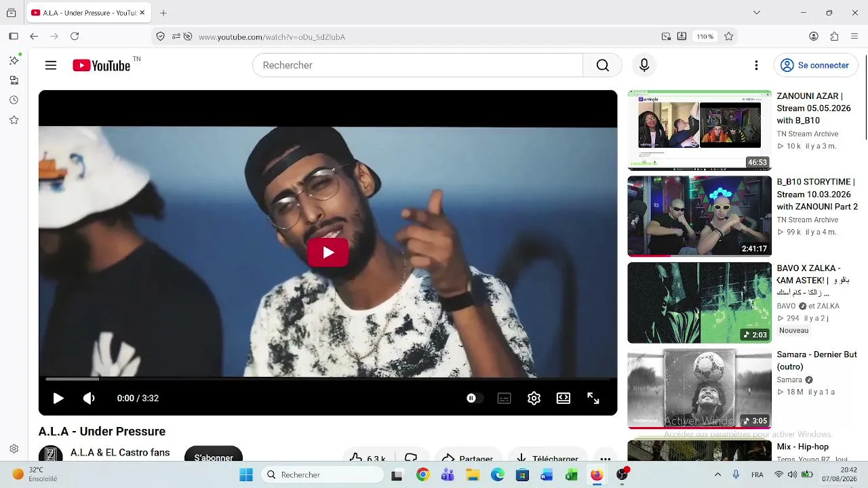
Task: Close the A.L.A - Under Pressure tab
Action: [x=142, y=13]
